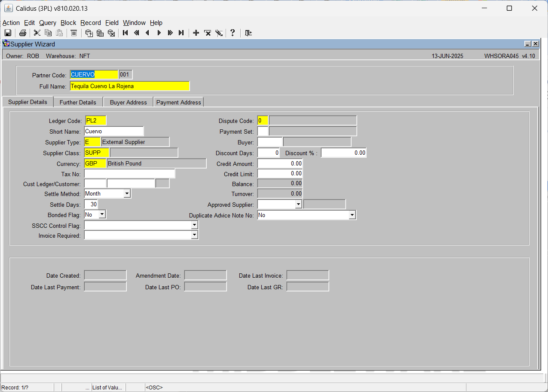
Task: Go to the last record icon
Action: tap(181, 33)
